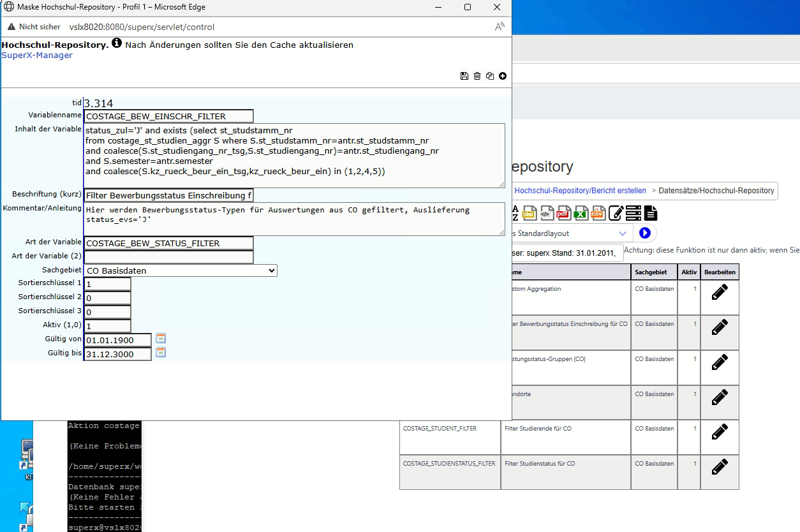Delete the record using the trash icon

[x=477, y=76]
